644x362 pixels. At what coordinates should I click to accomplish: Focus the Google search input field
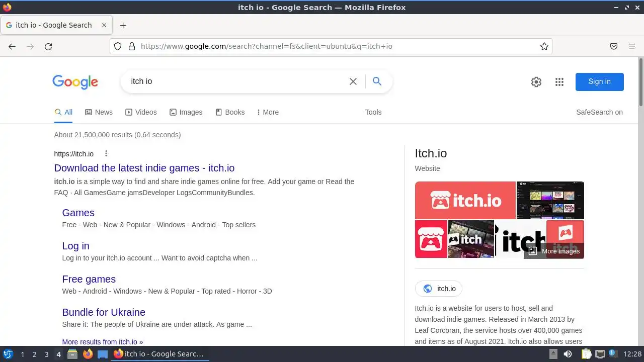click(x=236, y=81)
